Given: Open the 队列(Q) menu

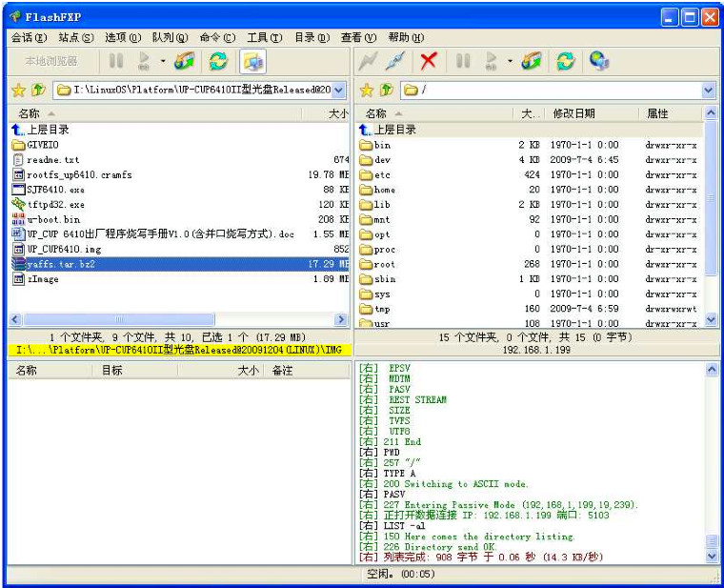Looking at the screenshot, I should click(171, 38).
